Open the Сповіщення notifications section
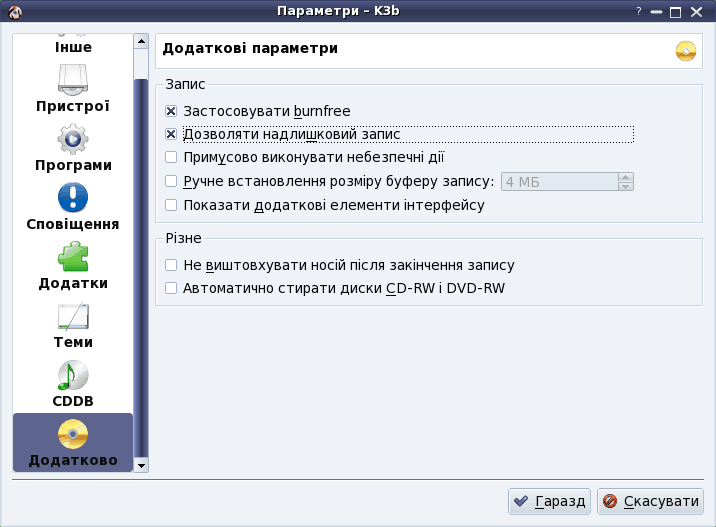Viewport: 716px width, 527px height. point(72,197)
